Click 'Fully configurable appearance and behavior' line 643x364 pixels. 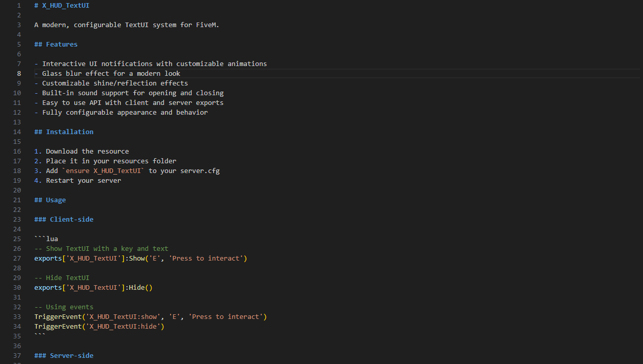(121, 112)
